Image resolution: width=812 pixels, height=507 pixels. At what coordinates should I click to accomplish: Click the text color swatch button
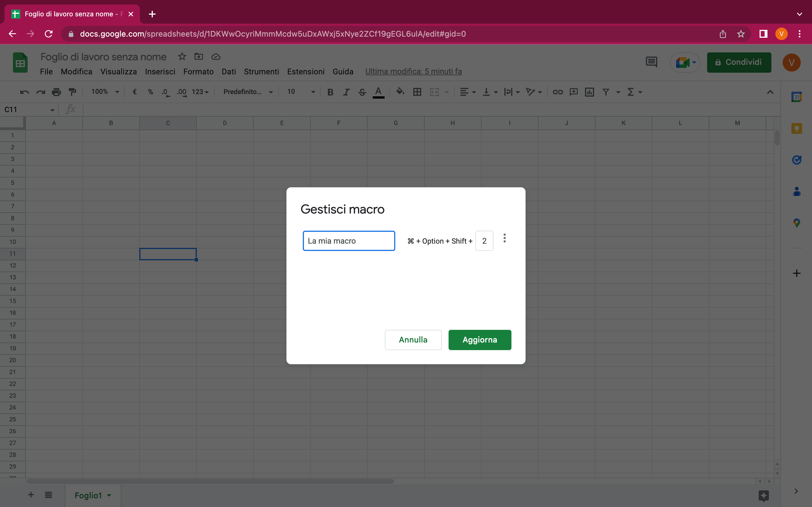click(x=378, y=92)
